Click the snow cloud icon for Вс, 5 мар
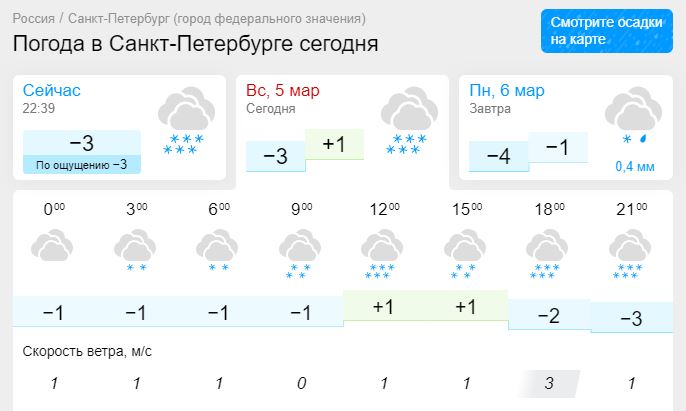The width and height of the screenshot is (686, 411). tap(410, 120)
